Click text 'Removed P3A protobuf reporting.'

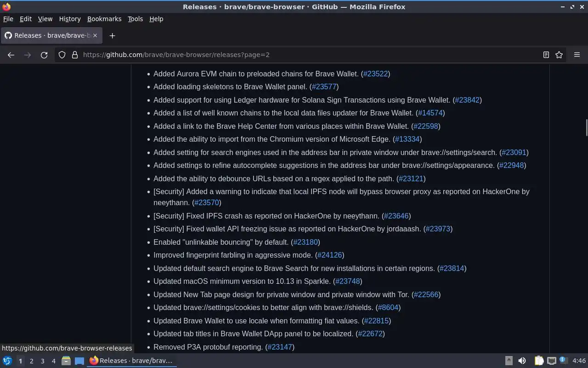[208, 347]
